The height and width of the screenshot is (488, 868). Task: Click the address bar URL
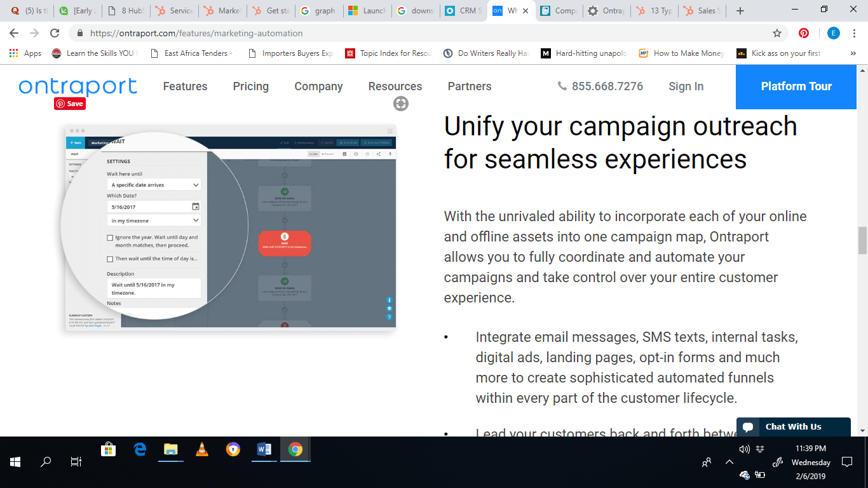pos(196,33)
